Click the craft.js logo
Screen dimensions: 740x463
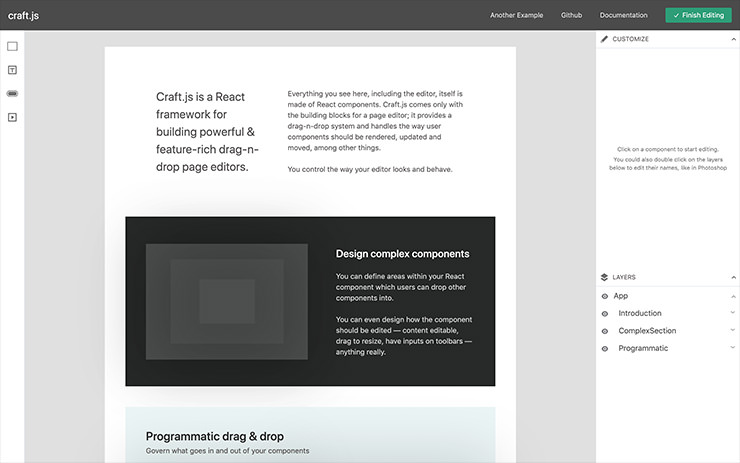click(x=23, y=15)
